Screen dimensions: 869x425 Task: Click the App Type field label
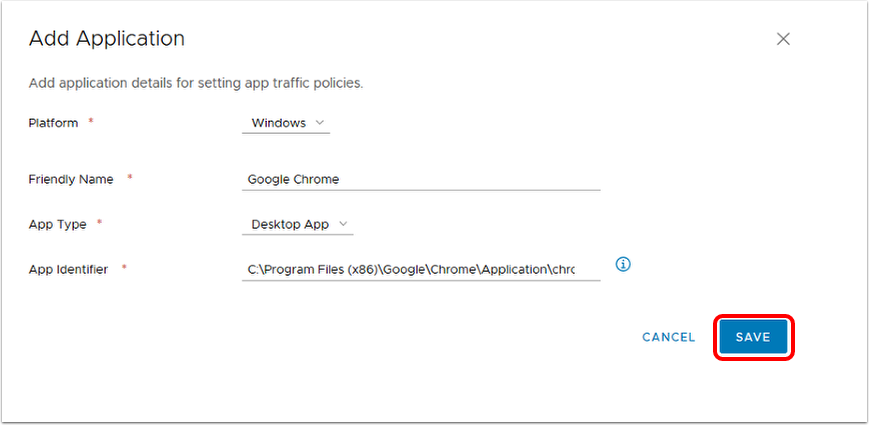pos(57,224)
